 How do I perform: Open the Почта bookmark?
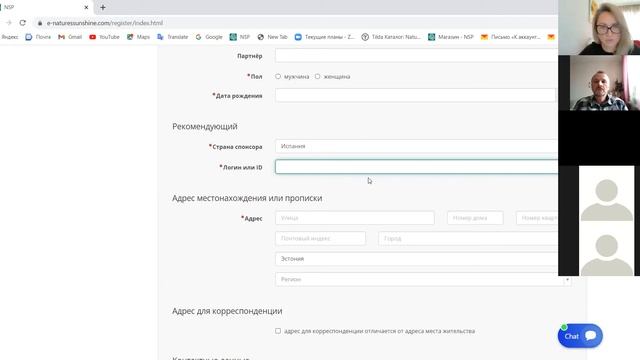coord(38,37)
